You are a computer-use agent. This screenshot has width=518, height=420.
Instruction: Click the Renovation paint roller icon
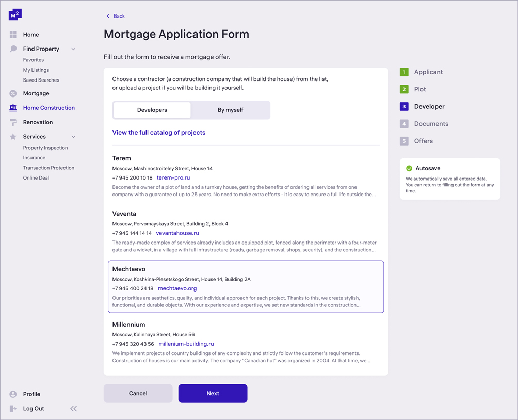tap(13, 122)
